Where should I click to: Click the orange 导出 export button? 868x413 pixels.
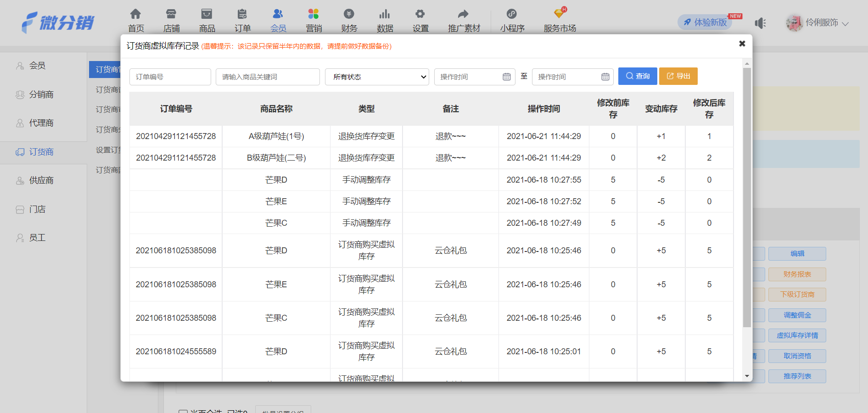coord(678,76)
